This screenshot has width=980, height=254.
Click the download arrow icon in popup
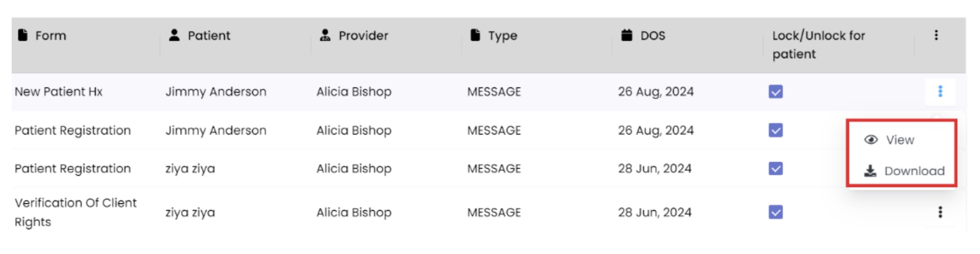870,171
